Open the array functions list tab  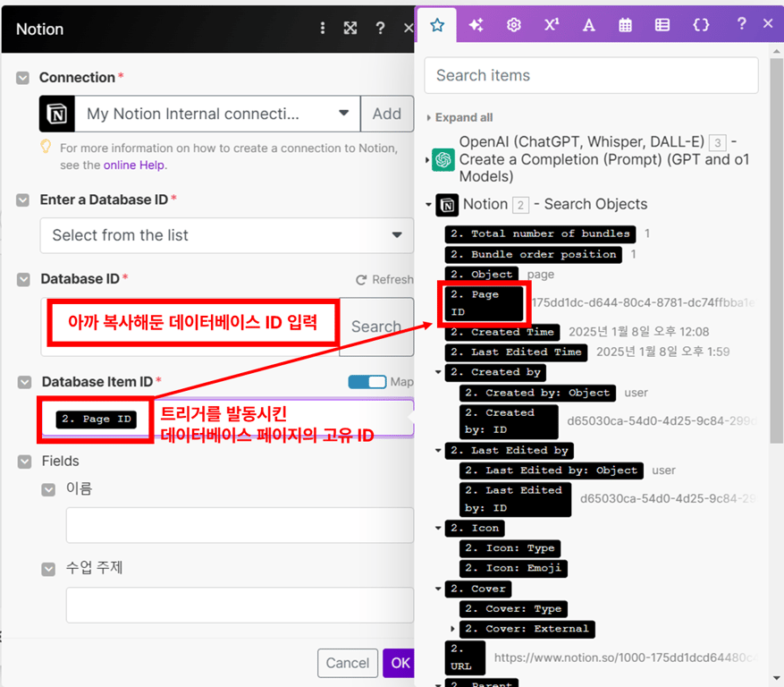click(x=662, y=24)
